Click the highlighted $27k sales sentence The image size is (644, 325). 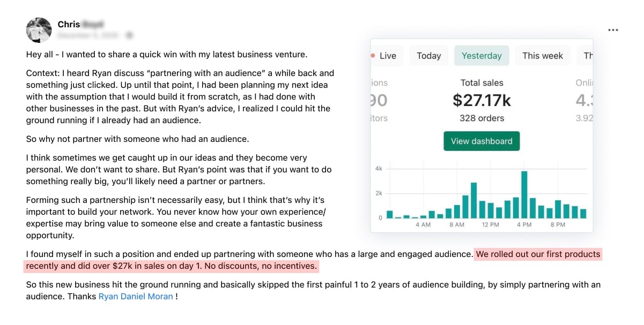coord(171,265)
